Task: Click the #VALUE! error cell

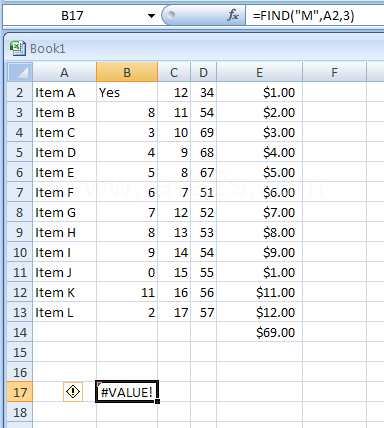Action: pos(127,392)
